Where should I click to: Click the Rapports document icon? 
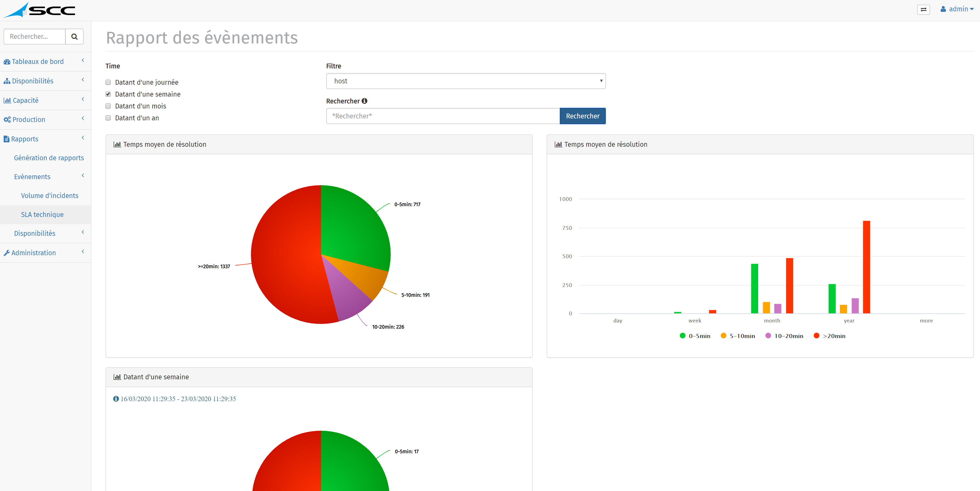click(x=6, y=139)
